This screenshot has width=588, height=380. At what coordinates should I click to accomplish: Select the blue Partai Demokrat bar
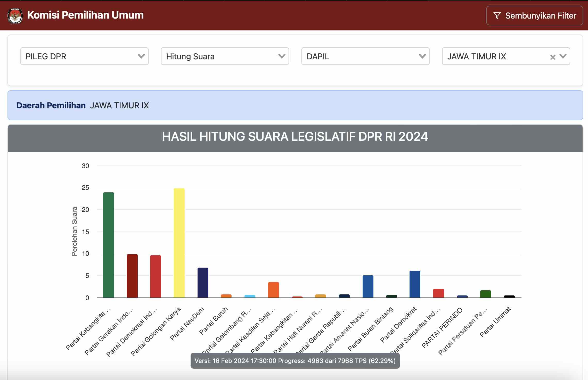(x=415, y=284)
